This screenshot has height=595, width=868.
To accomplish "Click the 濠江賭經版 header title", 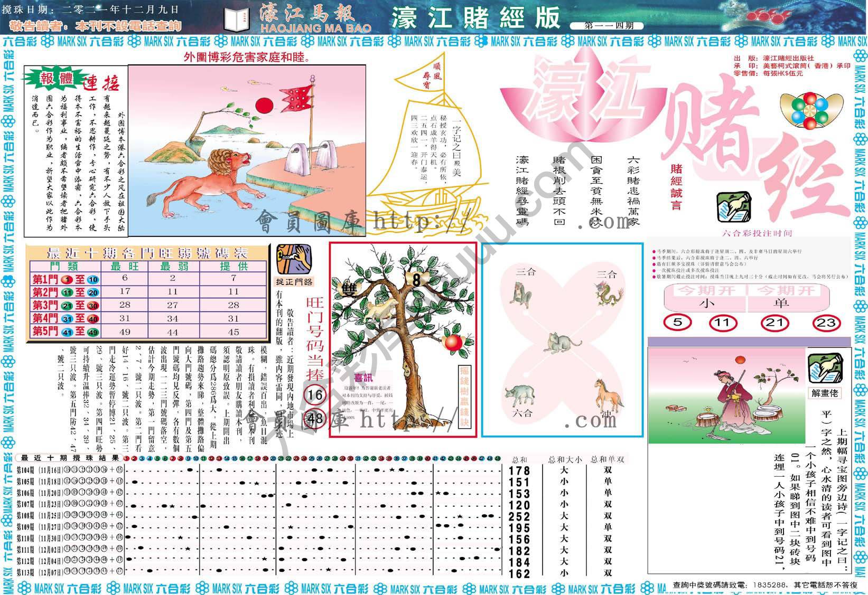I will click(x=476, y=17).
